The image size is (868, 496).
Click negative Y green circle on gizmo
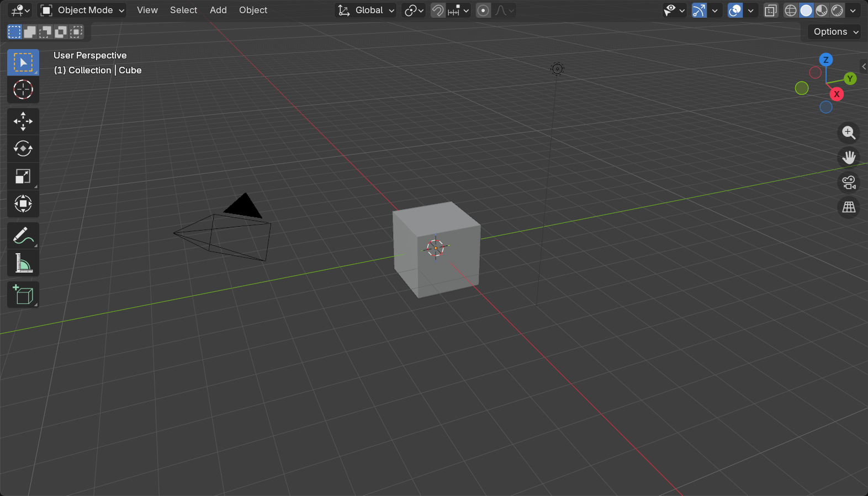click(x=802, y=88)
